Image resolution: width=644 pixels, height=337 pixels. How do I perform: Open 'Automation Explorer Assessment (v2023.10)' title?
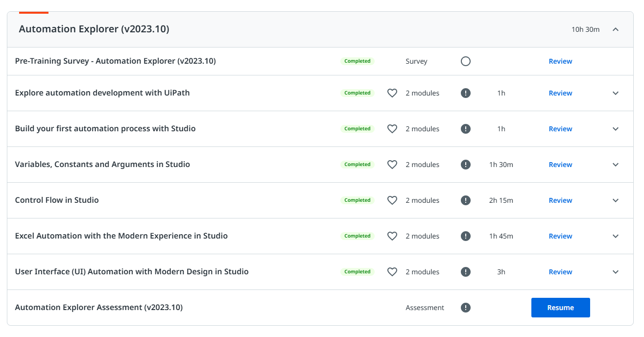coord(99,308)
